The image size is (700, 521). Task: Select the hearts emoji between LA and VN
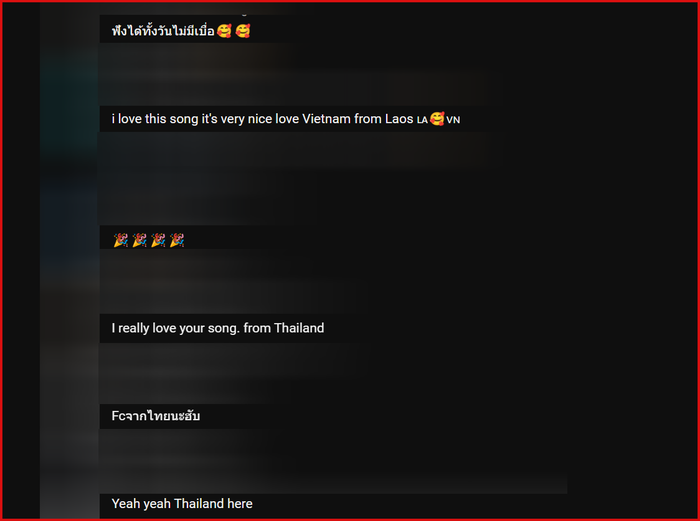(437, 118)
